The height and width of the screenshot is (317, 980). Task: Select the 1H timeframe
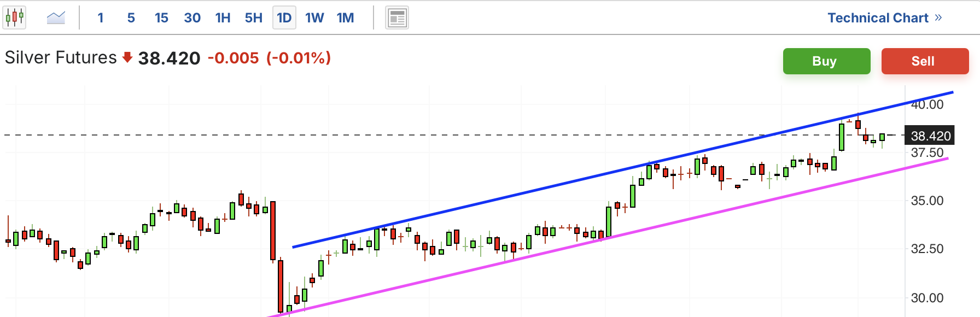click(x=223, y=18)
